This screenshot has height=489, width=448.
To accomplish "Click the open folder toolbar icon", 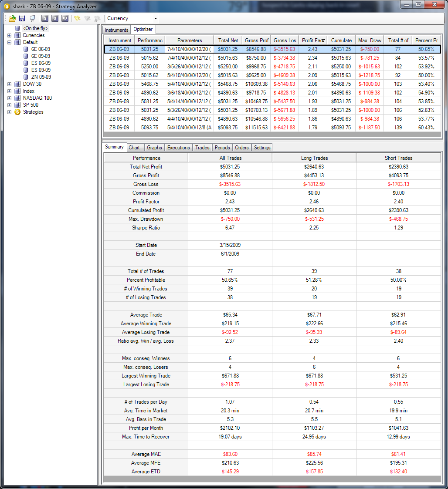I will click(x=12, y=18).
